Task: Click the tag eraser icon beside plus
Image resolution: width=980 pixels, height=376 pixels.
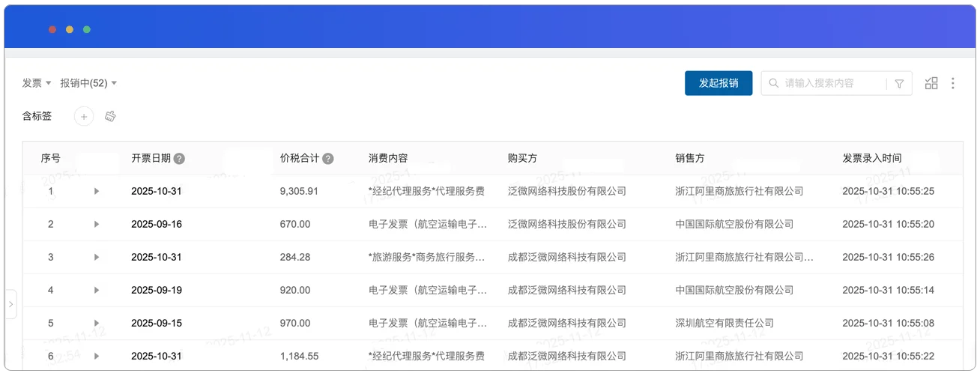Action: click(x=110, y=116)
